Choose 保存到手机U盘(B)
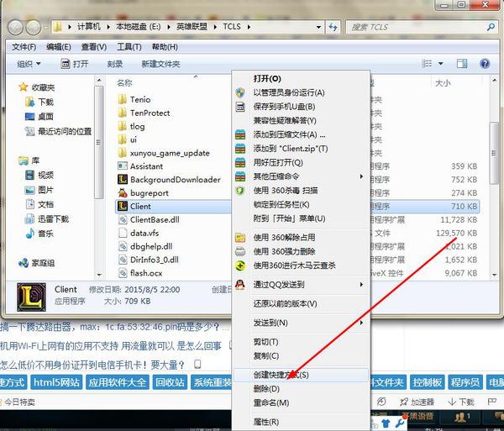 301,107
